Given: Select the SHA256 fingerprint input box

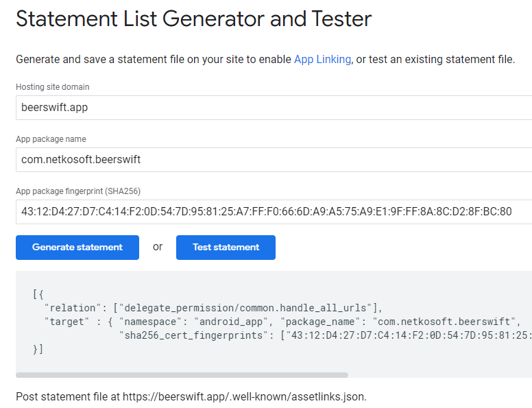Looking at the screenshot, I should [274, 211].
